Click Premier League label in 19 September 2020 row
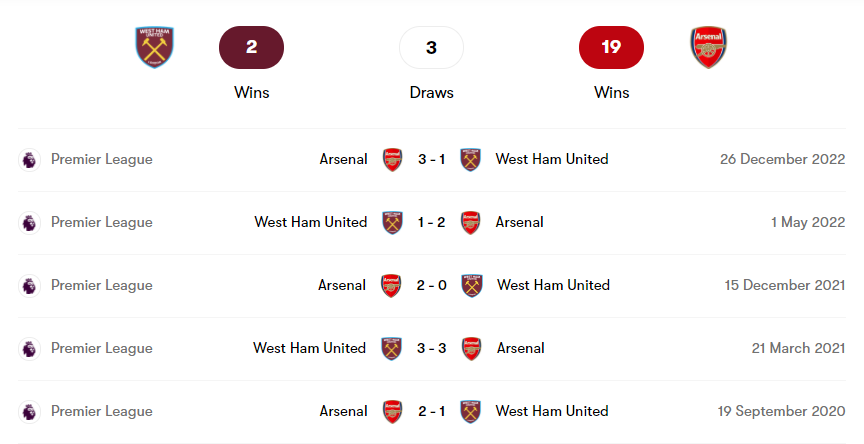The height and width of the screenshot is (444, 864). (x=102, y=411)
